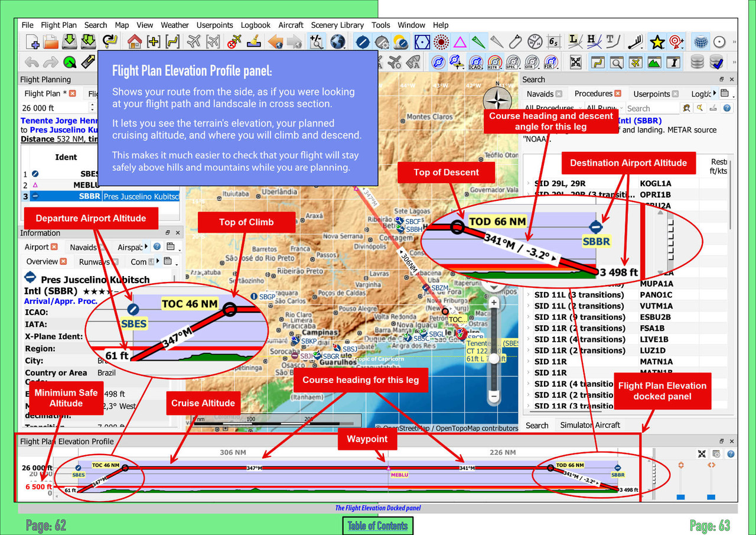The height and width of the screenshot is (535, 756).
Task: Delete the aircraft trail icon
Action: (x=235, y=41)
